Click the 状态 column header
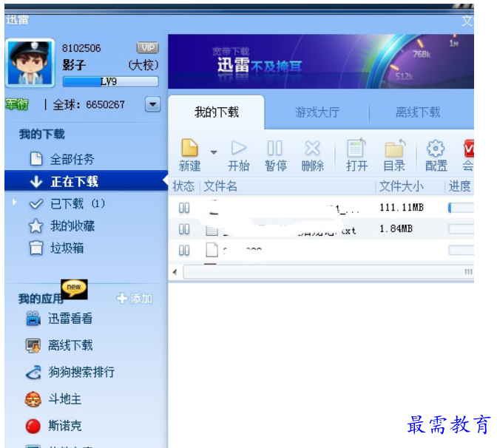Viewport: 497px width, 448px height. [183, 186]
